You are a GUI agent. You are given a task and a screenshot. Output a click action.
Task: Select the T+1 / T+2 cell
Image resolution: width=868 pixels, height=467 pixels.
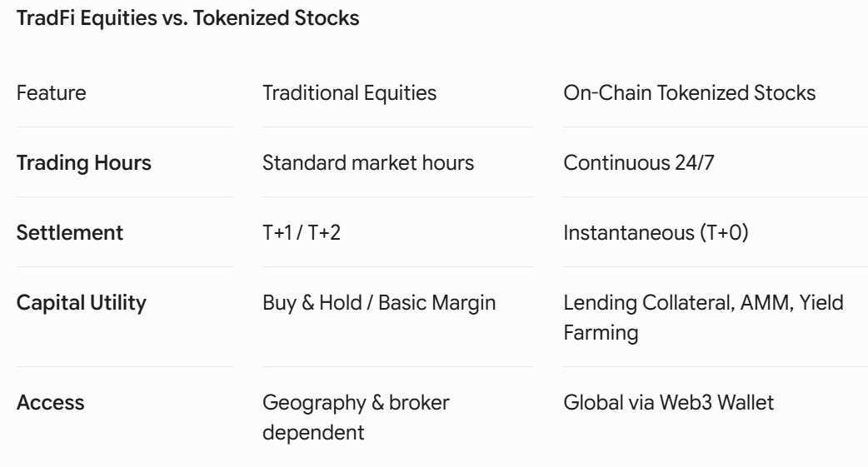click(302, 233)
